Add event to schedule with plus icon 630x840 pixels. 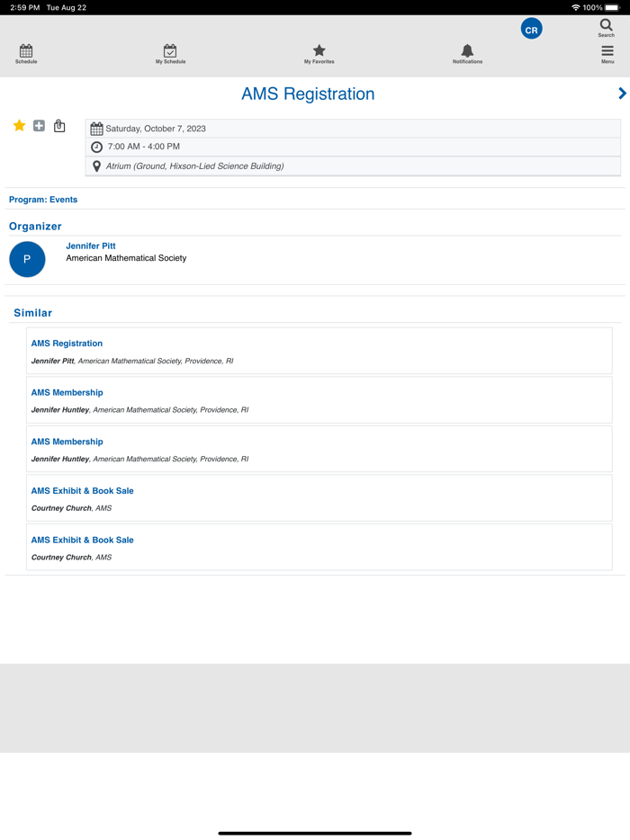click(x=39, y=126)
